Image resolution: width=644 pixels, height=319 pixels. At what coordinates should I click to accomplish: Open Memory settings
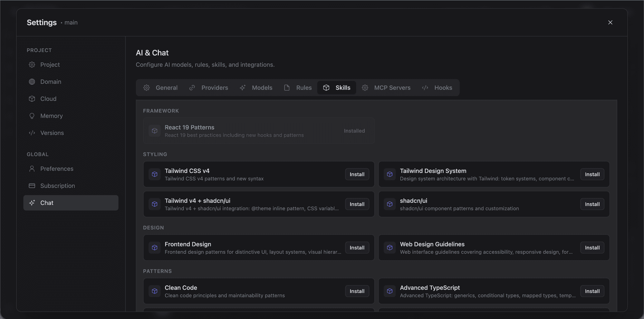pos(71,116)
